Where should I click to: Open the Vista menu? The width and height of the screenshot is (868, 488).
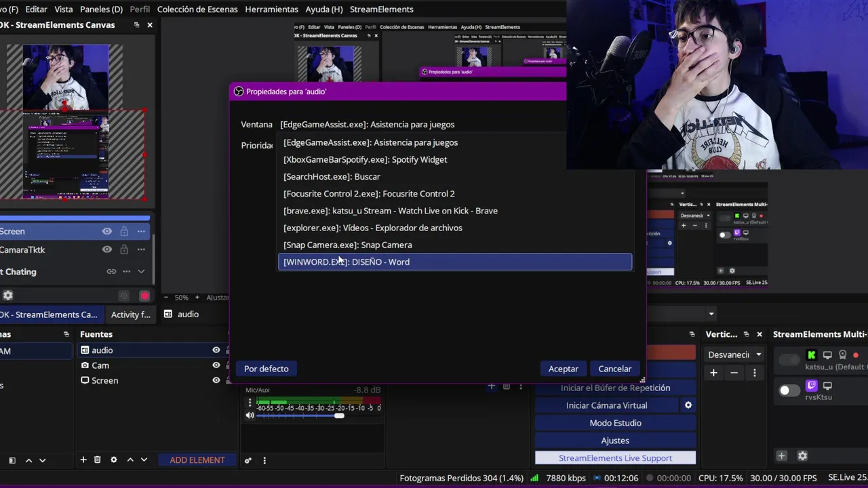[63, 9]
